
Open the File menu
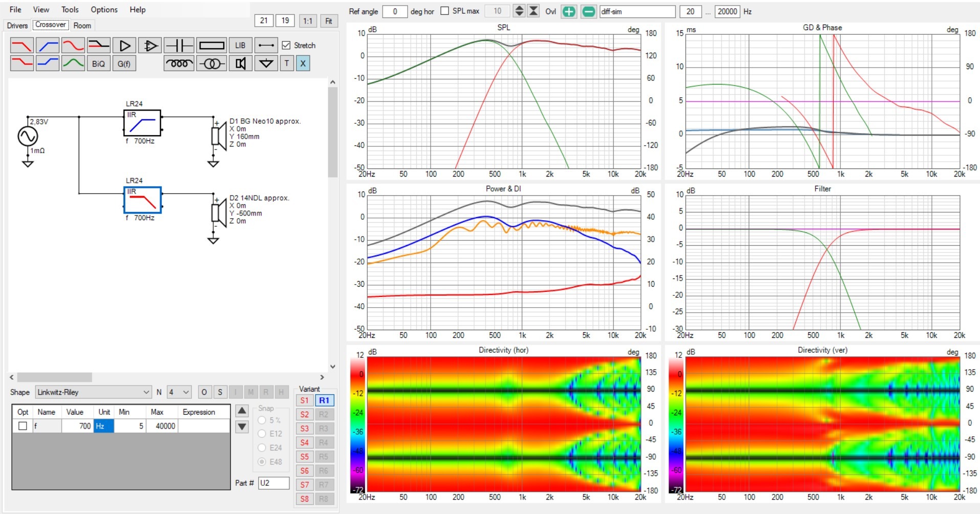(x=15, y=10)
